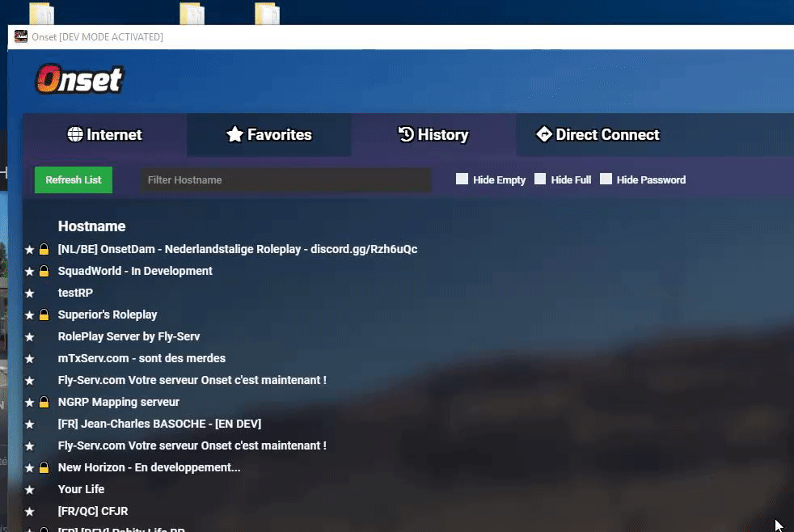Check the Hide Password checkbox
794x532 pixels.
pyautogui.click(x=606, y=179)
